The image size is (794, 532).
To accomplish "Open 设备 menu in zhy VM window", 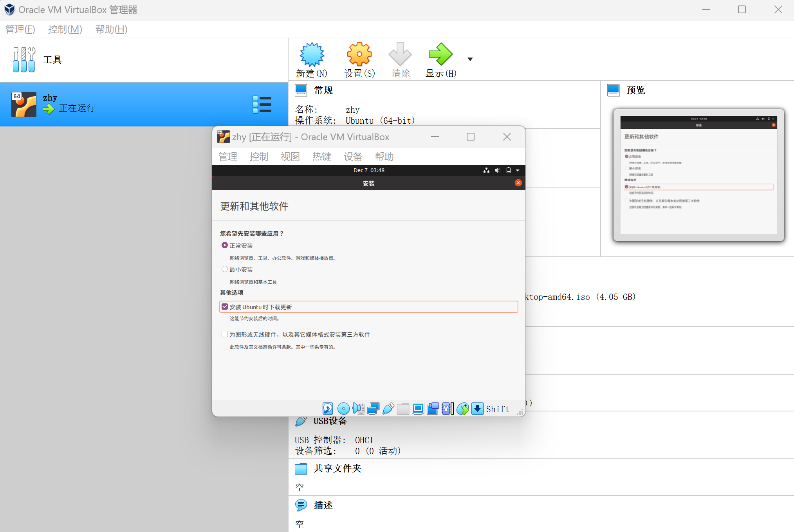I will click(x=353, y=157).
